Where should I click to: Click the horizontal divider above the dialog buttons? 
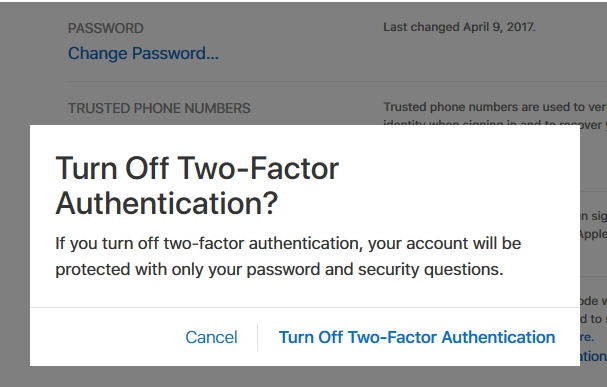[305, 308]
